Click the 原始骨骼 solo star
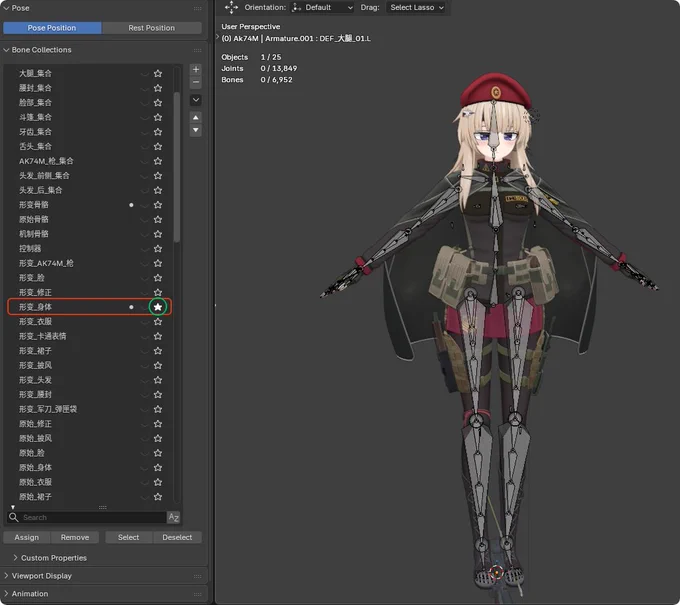This screenshot has height=605, width=680. (158, 219)
